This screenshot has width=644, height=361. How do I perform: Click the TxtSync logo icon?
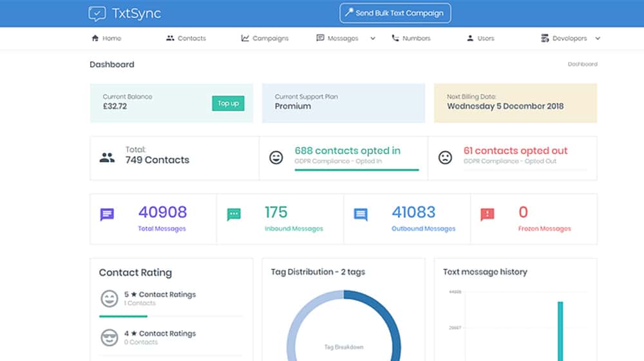[97, 14]
